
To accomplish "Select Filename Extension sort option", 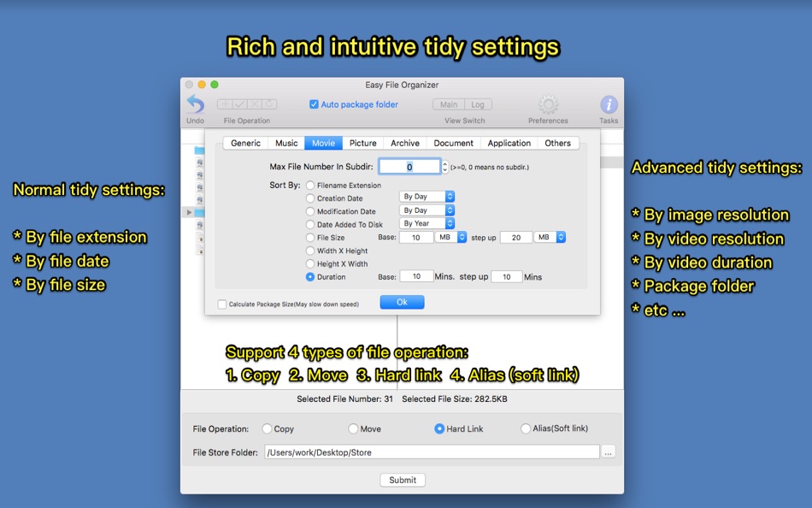I will tap(309, 185).
